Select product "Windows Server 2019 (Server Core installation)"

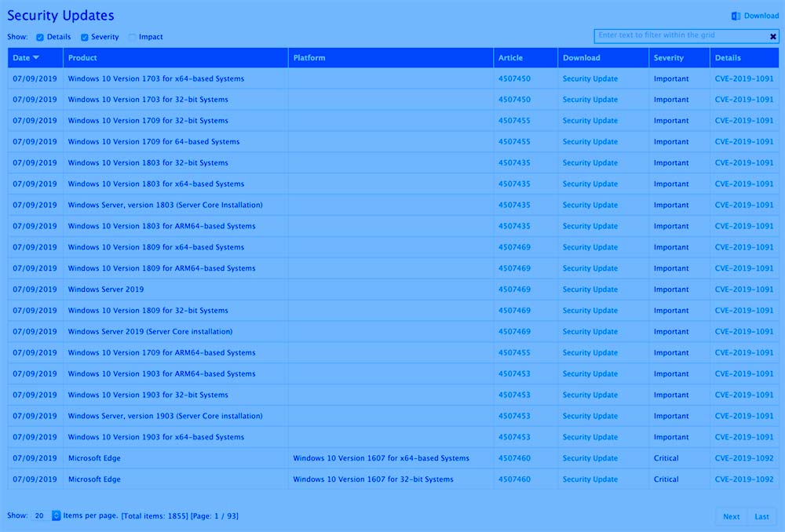[150, 331]
